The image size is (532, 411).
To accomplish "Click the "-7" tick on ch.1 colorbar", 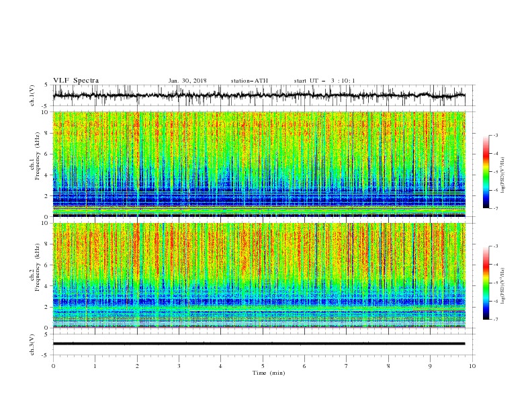I will (496, 208).
